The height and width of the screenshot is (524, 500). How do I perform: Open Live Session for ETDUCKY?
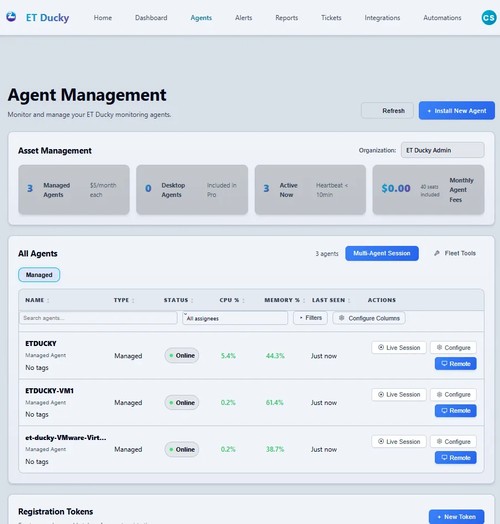(399, 348)
